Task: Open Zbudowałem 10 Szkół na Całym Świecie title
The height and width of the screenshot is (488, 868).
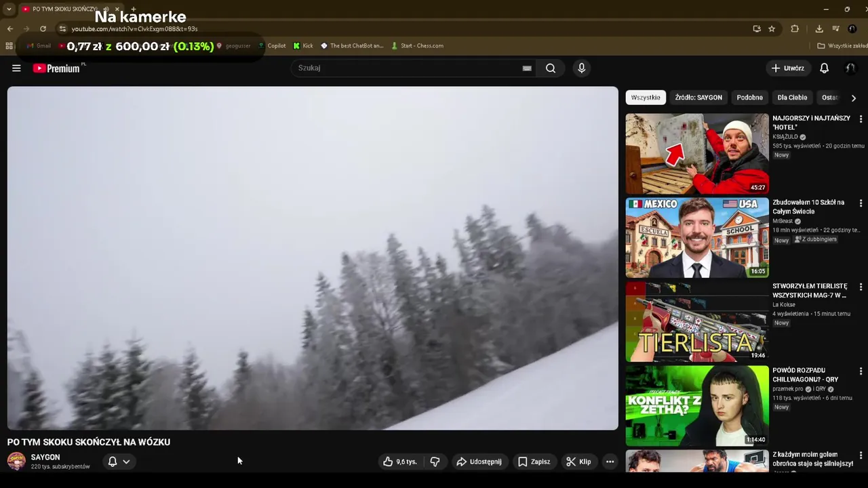Action: 808,207
